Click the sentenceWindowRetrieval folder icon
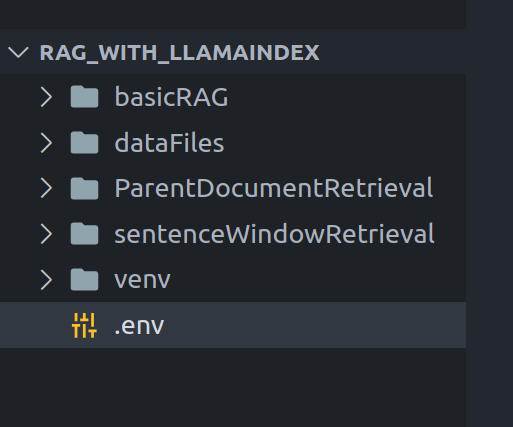513x427 pixels. tap(84, 234)
